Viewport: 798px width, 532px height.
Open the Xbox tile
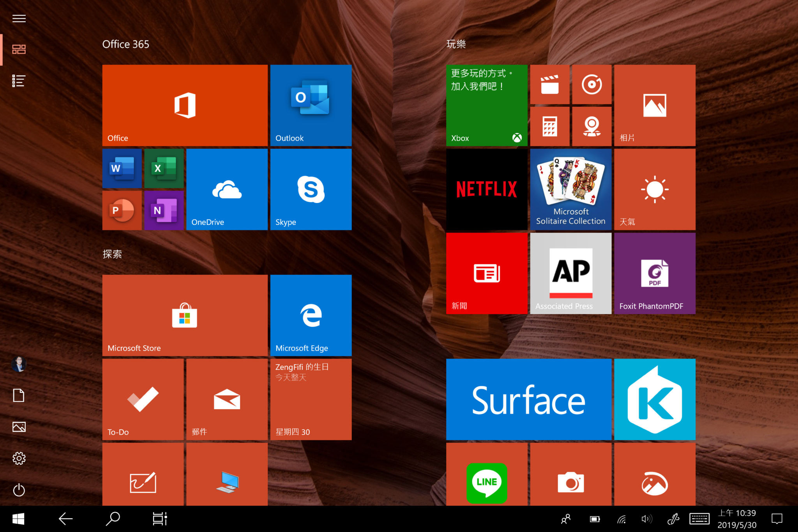pyautogui.click(x=487, y=105)
